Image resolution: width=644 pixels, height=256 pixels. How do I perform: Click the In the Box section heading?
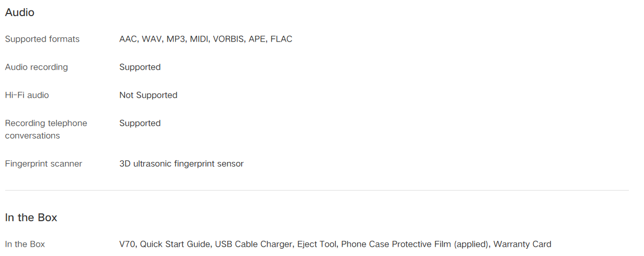point(31,218)
